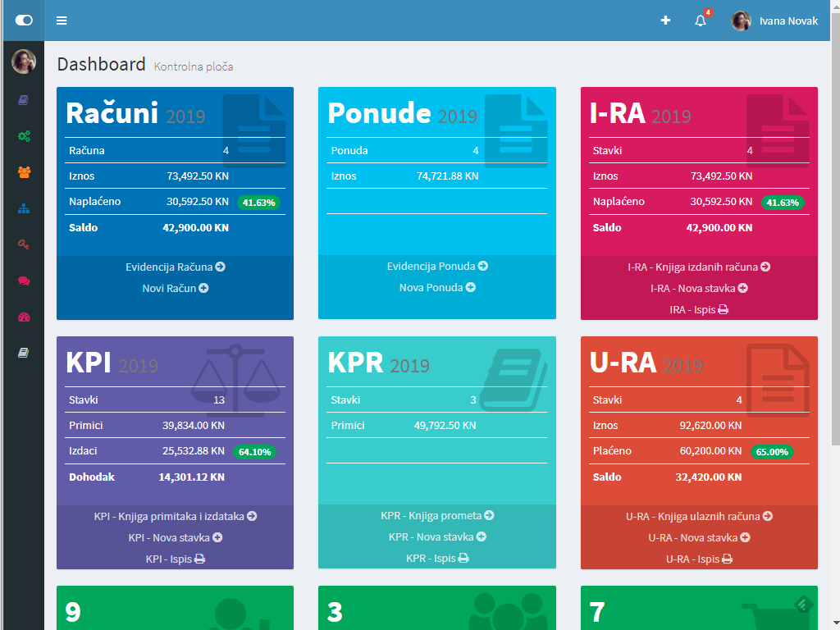This screenshot has height=630, width=840.
Task: Open the blue sitemap hierarchy icon
Action: tap(23, 208)
